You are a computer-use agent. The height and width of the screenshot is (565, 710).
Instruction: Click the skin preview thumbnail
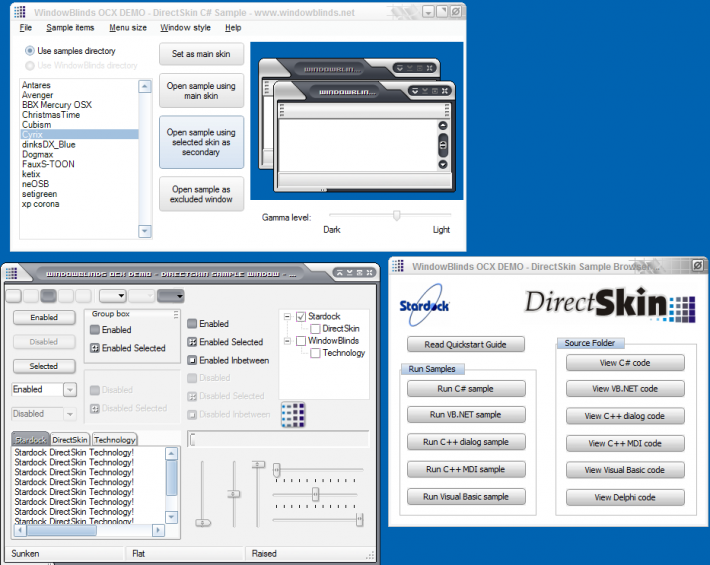point(357,121)
